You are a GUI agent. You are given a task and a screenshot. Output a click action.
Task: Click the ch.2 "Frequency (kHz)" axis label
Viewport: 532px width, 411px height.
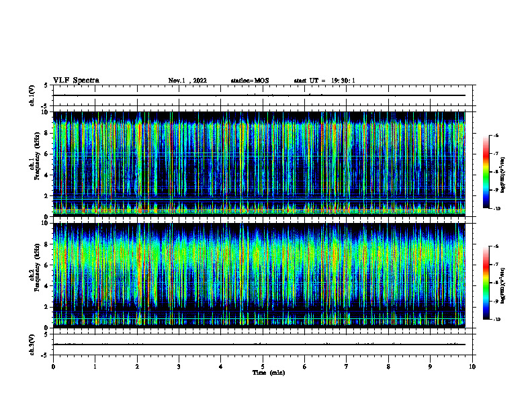37,267
